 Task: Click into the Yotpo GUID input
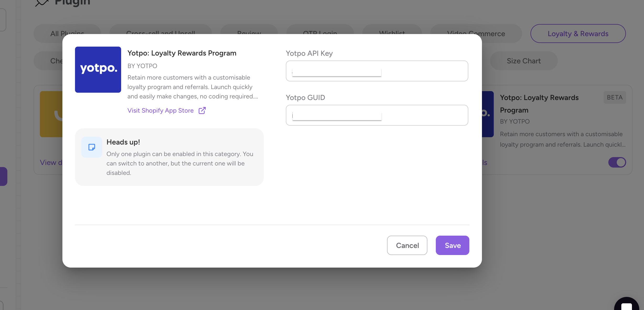point(377,115)
